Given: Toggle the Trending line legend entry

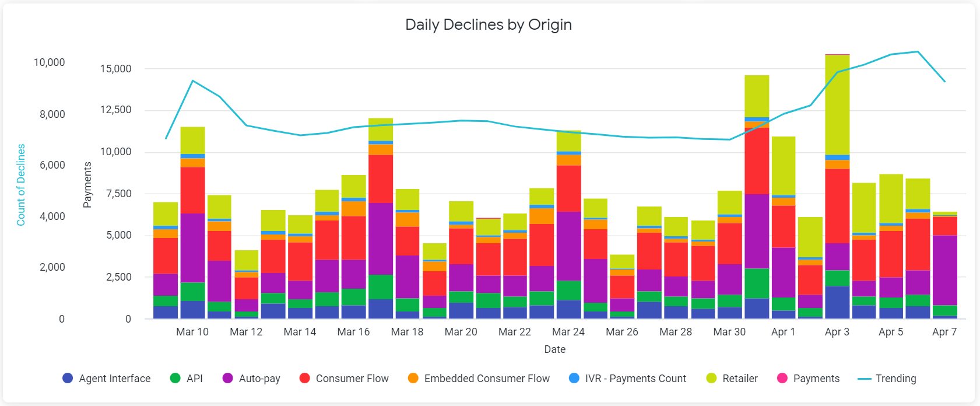Looking at the screenshot, I should 887,379.
